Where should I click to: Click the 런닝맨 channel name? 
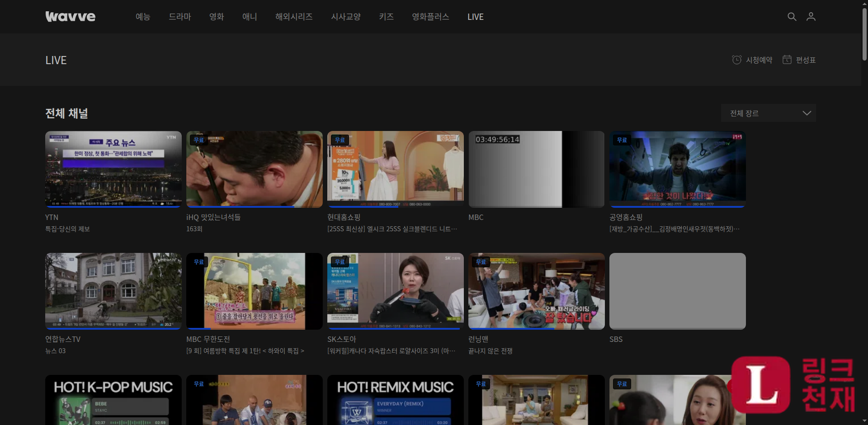478,339
